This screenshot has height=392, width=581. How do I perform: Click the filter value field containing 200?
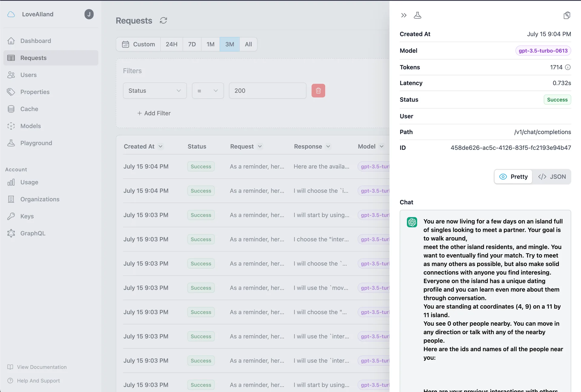(268, 91)
